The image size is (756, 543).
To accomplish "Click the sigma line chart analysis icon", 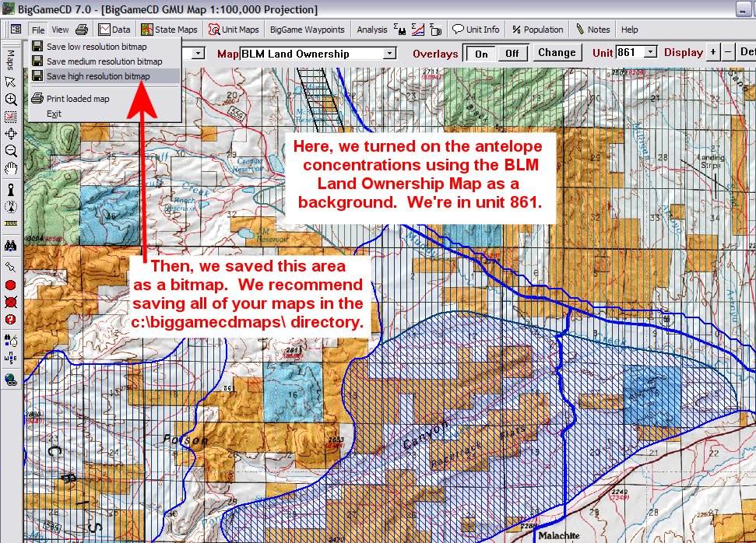I will tap(417, 30).
